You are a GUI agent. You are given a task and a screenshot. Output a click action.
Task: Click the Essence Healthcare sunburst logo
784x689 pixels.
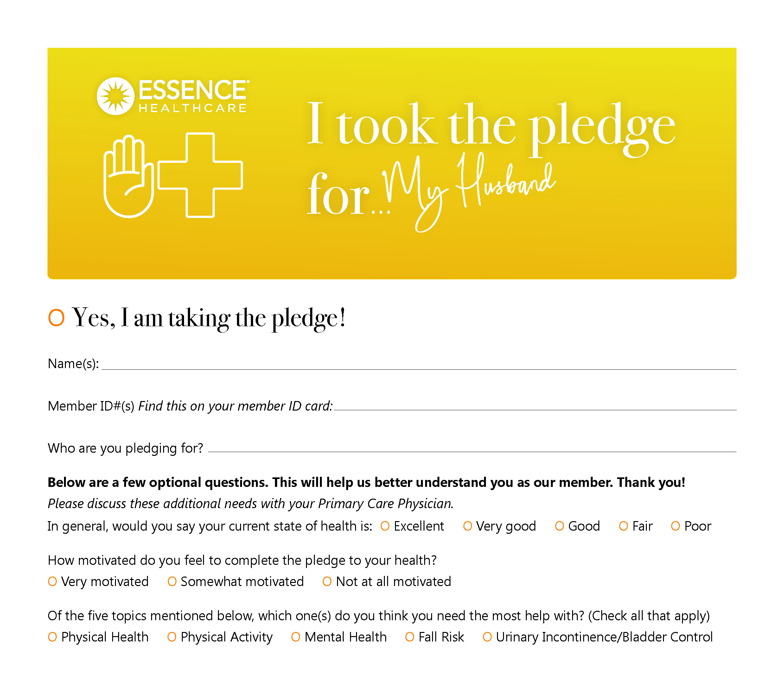115,96
